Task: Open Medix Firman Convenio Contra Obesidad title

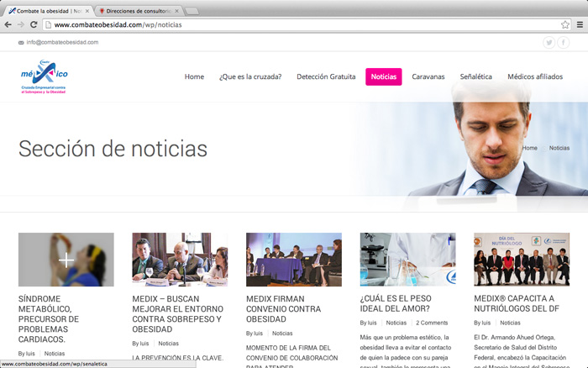Action: (x=284, y=308)
